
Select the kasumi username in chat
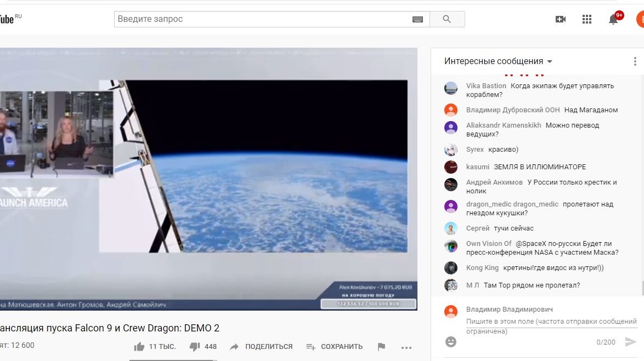coord(478,167)
